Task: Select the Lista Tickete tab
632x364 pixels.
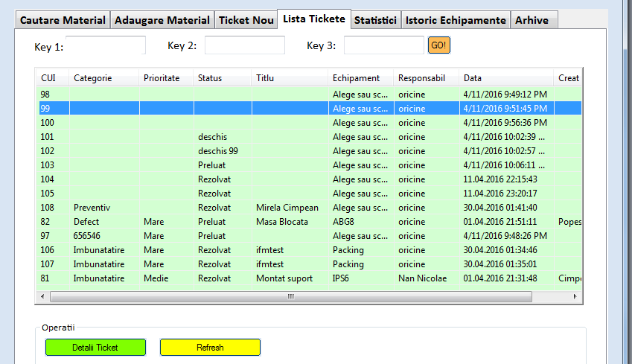Action: point(314,19)
